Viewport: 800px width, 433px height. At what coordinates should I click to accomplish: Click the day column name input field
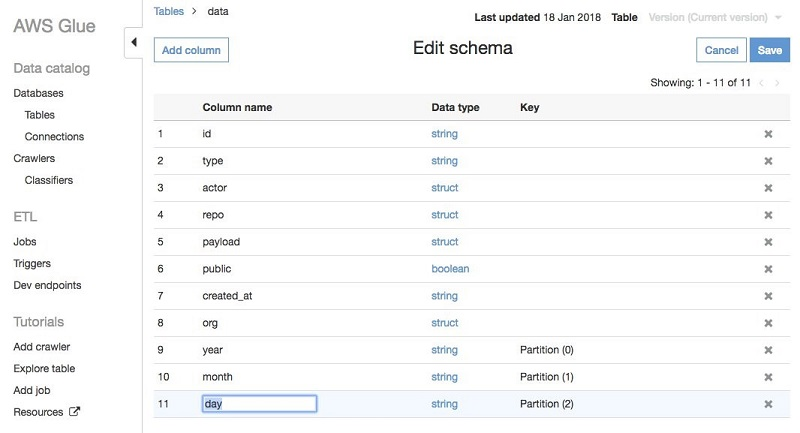(x=259, y=404)
